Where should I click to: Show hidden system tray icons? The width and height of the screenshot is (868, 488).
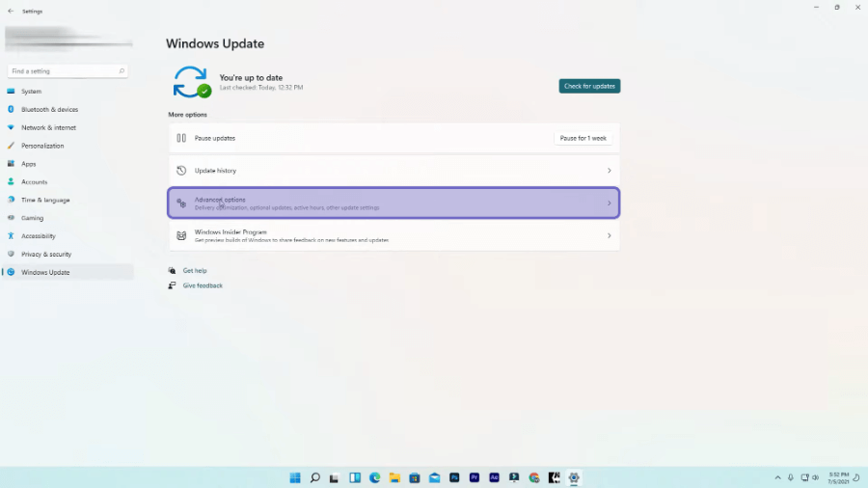click(777, 478)
